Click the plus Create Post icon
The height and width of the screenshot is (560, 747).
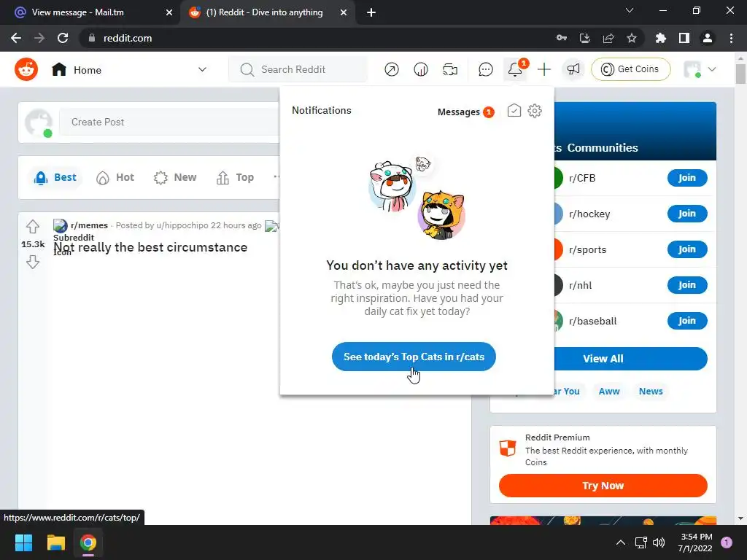544,69
